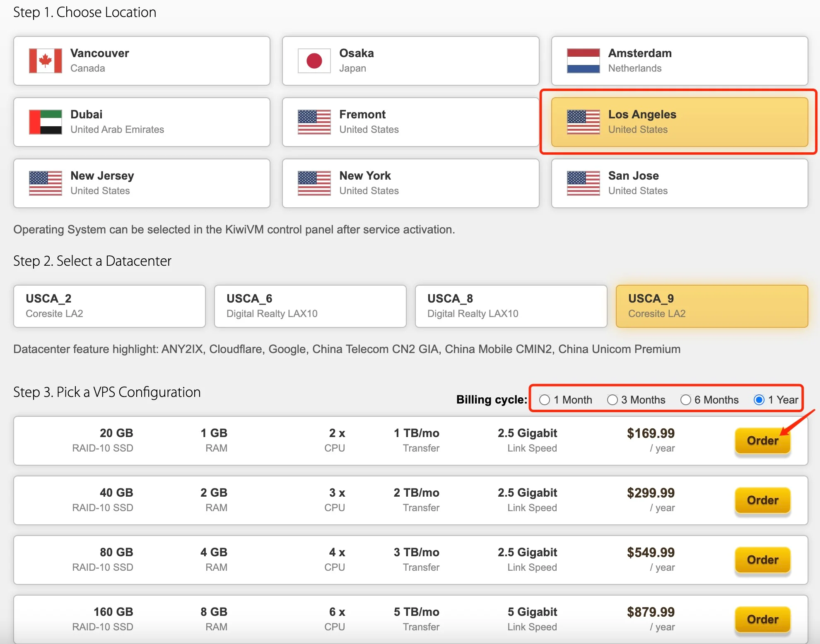Choose the USCA_8 Digital Realty LAX10 datacenter
This screenshot has height=644, width=820.
coord(511,306)
